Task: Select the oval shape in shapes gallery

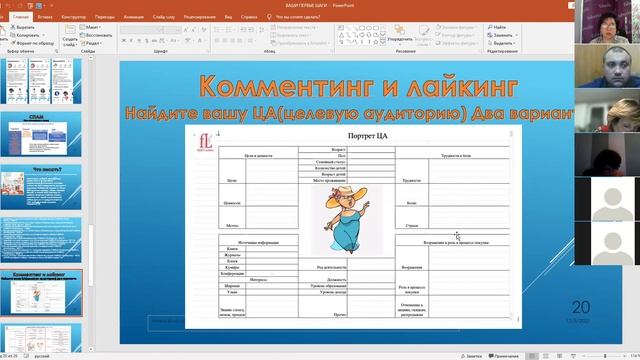Action: point(368,28)
